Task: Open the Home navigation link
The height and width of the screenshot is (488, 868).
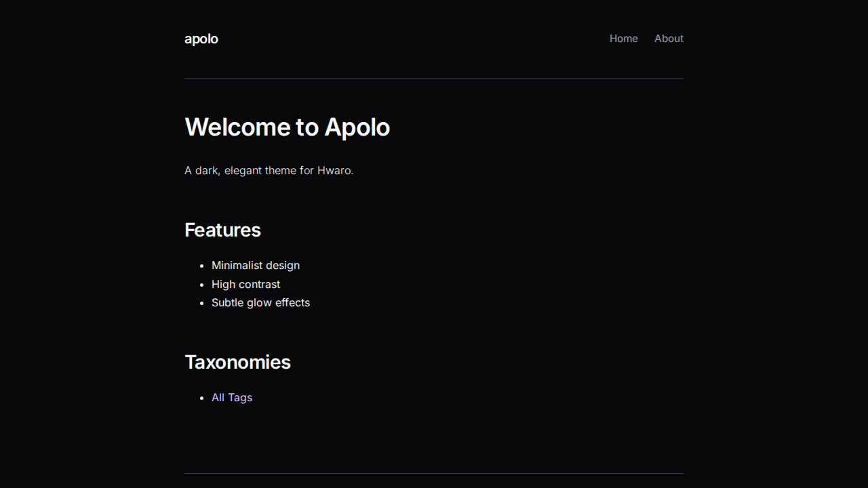Action: click(x=623, y=39)
